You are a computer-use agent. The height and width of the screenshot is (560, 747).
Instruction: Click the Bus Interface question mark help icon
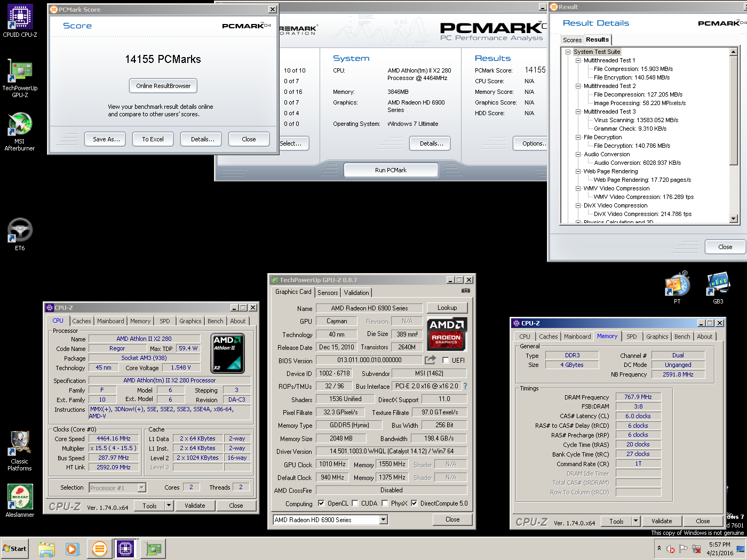tap(465, 386)
